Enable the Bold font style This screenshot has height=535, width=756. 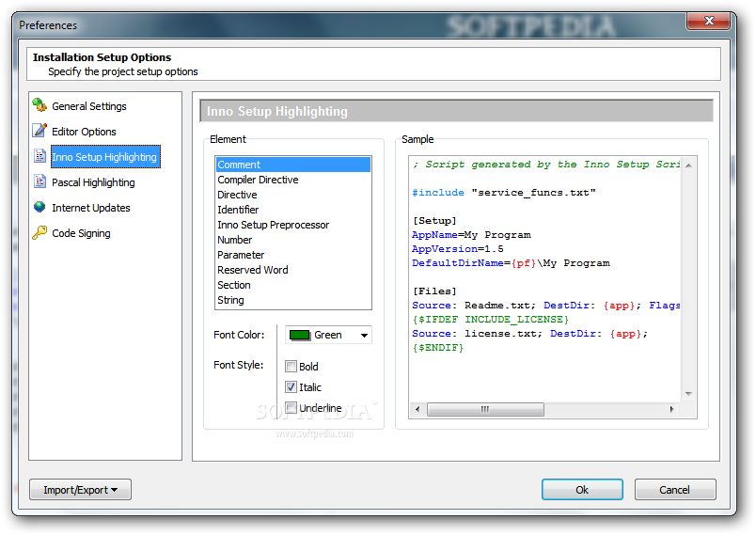pos(291,367)
